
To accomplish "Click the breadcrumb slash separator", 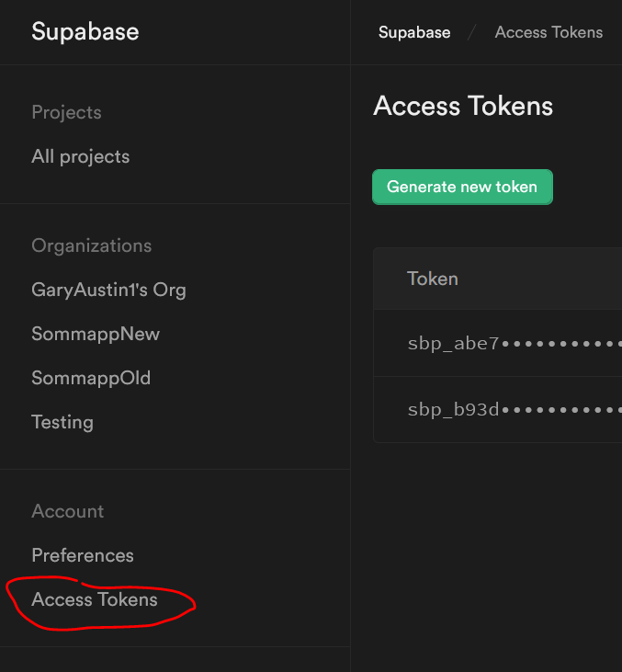I will pyautogui.click(x=472, y=32).
